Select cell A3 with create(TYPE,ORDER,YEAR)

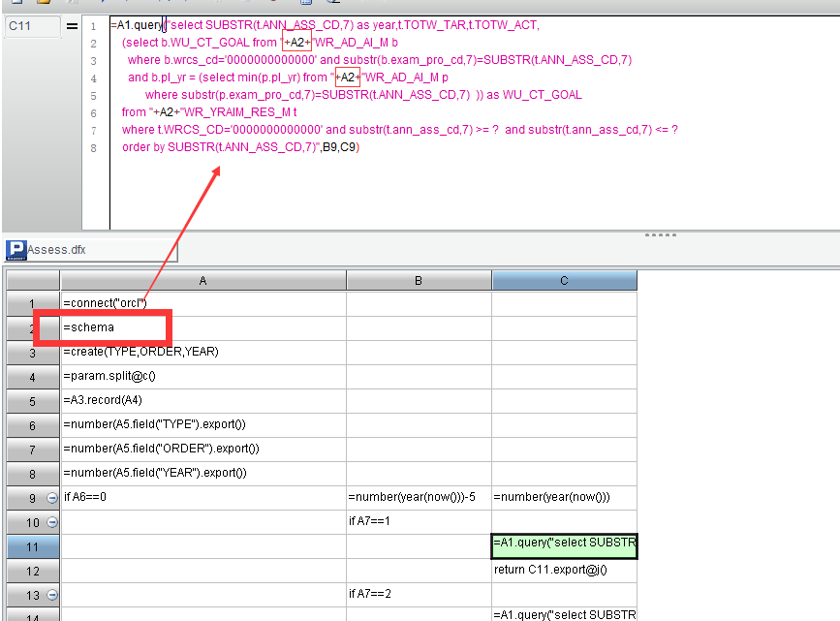coord(202,352)
